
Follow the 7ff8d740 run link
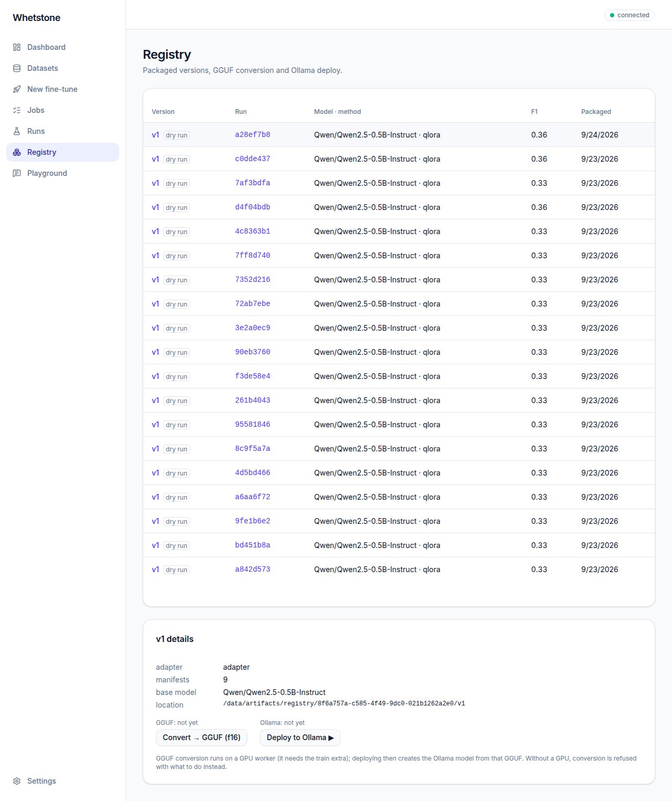(x=253, y=256)
